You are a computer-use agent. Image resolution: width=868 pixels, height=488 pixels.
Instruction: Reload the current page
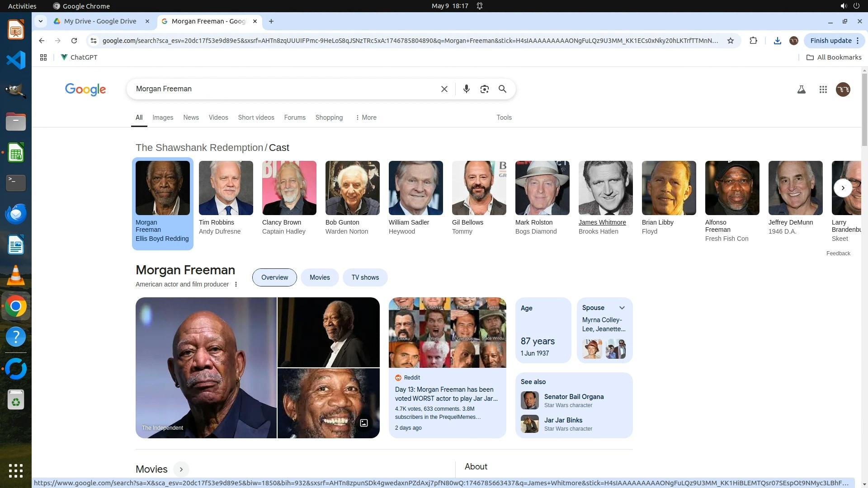(74, 41)
